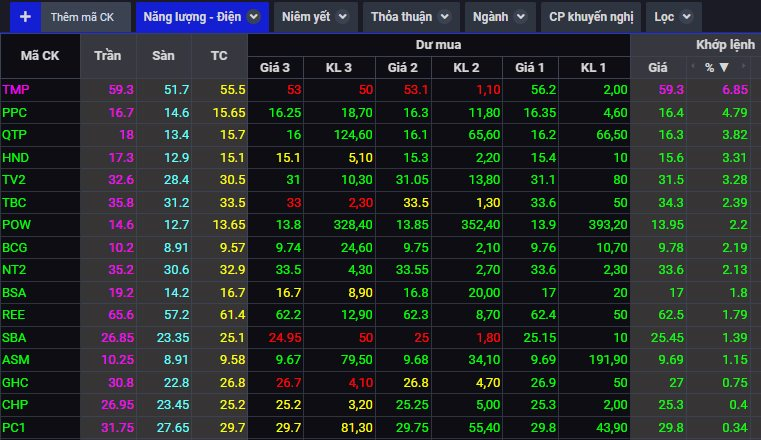Viewport: 761px width, 440px height.
Task: Open CHP stock symbol
Action: click(16, 405)
